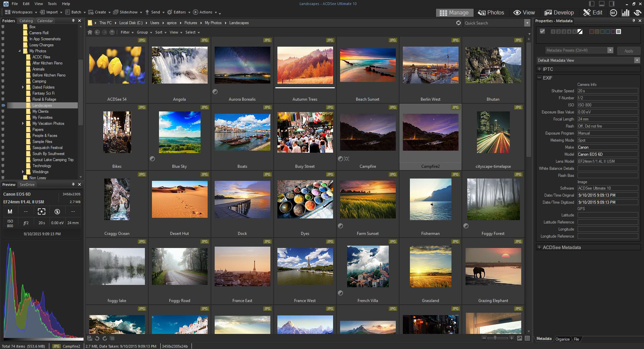Set rating 5 in Properties pane
The image size is (644, 349).
coord(575,32)
